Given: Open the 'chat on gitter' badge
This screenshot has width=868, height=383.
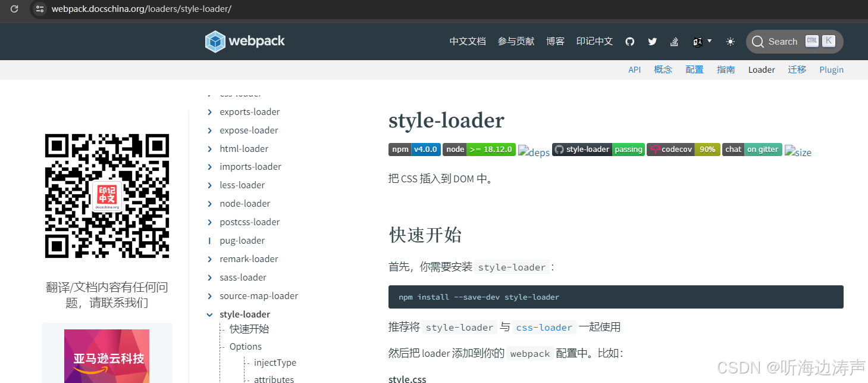Looking at the screenshot, I should pyautogui.click(x=751, y=150).
